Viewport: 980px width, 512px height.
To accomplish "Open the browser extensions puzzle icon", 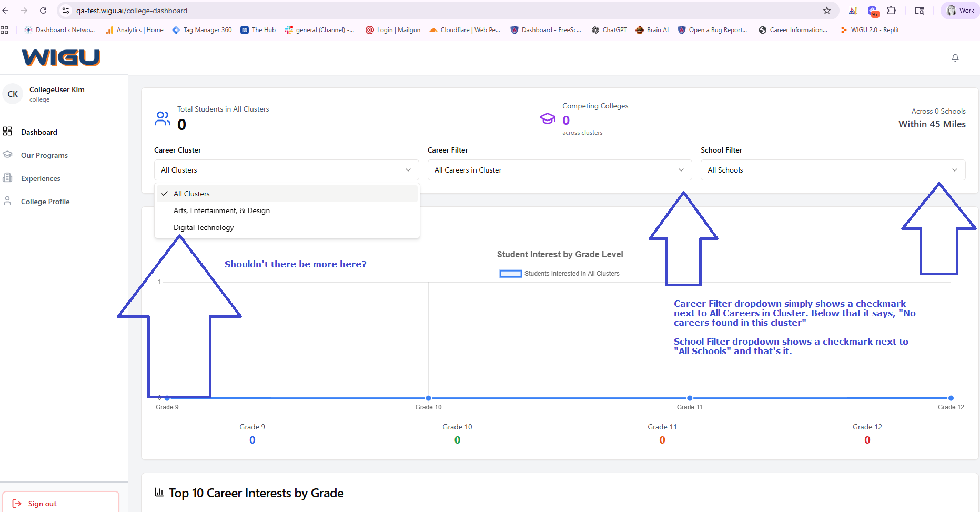I will 891,11.
